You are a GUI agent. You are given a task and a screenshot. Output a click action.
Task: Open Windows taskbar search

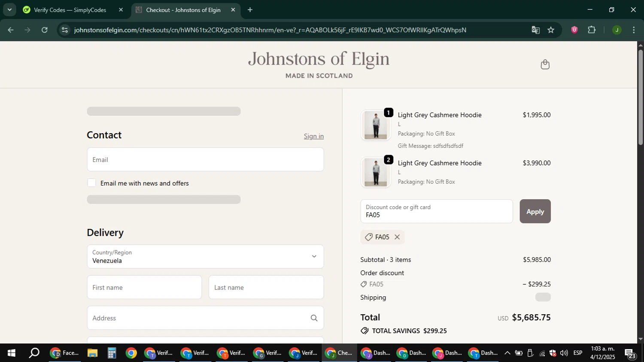coord(34,353)
